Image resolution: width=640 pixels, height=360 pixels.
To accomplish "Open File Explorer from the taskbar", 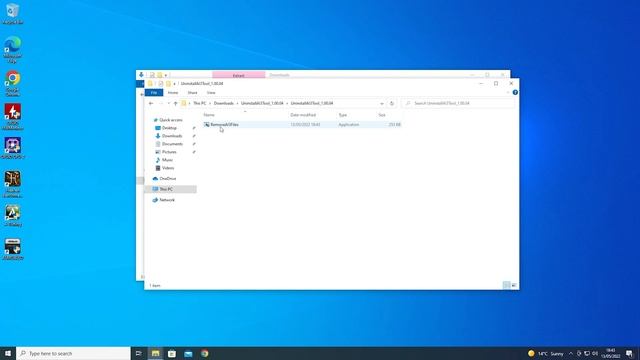I will [156, 353].
